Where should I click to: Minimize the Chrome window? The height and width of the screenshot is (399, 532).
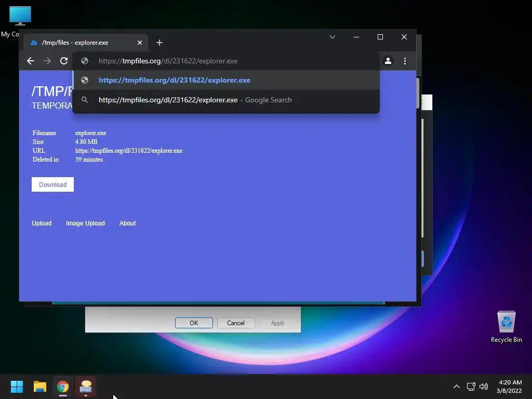click(x=356, y=37)
